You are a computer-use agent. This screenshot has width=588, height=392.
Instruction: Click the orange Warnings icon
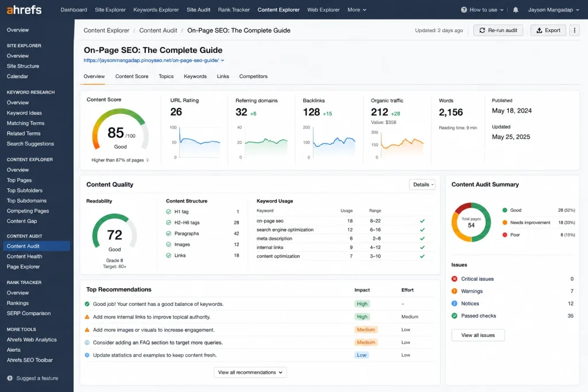[x=455, y=291]
